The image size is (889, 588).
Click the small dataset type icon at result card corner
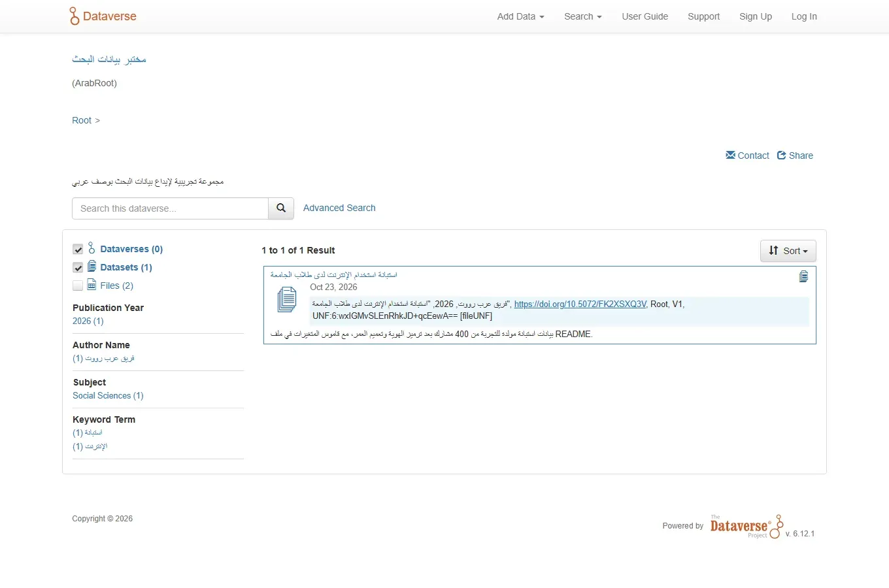click(x=803, y=276)
